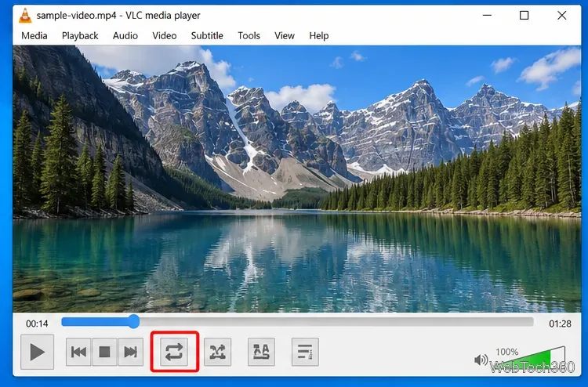Open the Media menu
This screenshot has width=588, height=387.
[x=34, y=35]
